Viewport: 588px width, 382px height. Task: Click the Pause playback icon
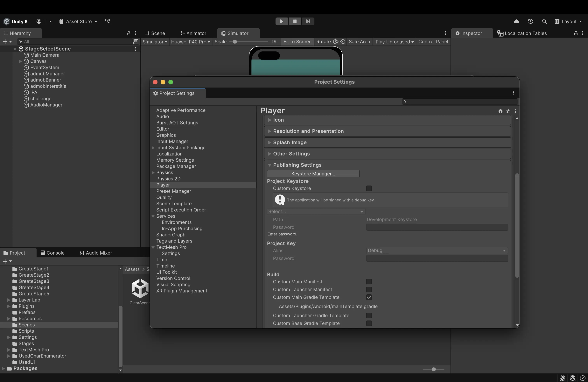pos(295,21)
